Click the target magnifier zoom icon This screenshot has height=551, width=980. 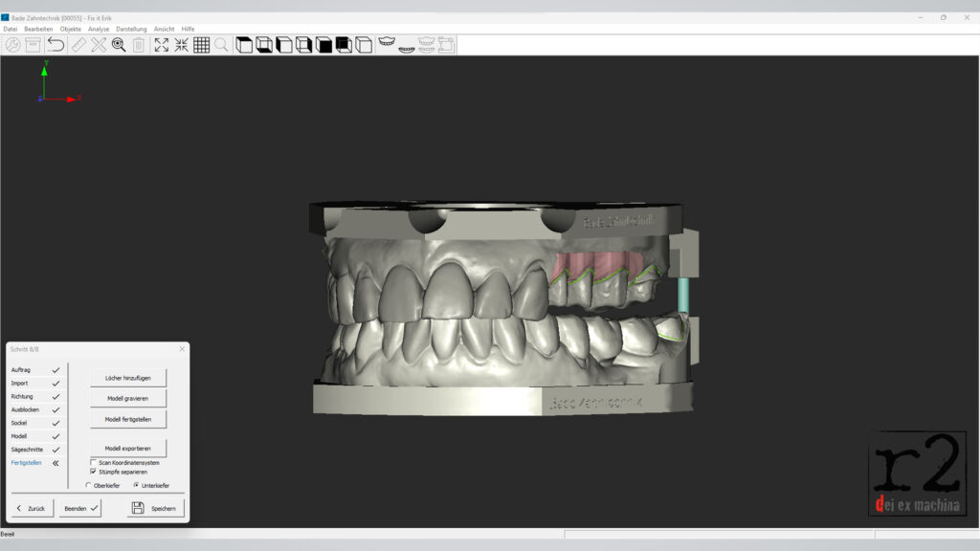point(119,45)
